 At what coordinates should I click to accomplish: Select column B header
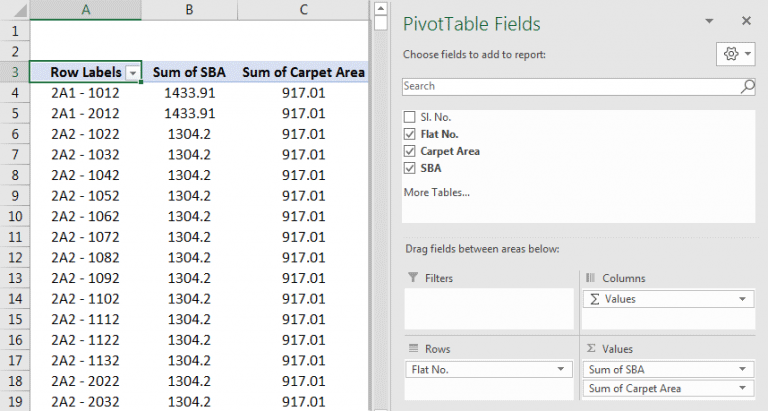point(188,10)
